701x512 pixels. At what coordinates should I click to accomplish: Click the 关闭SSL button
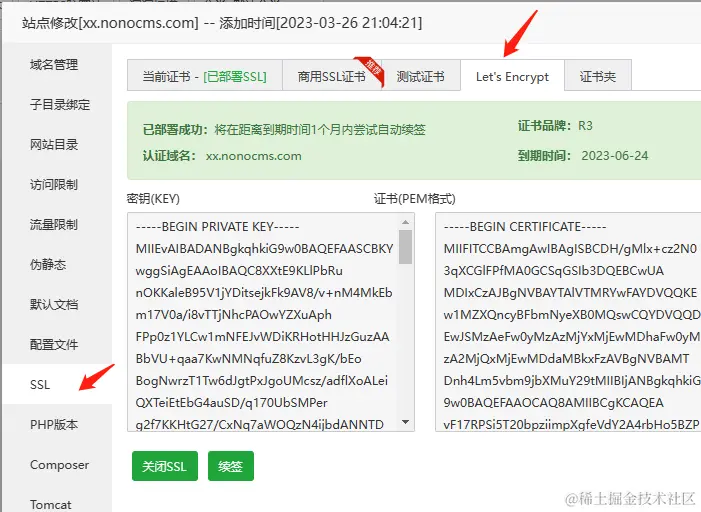coord(165,466)
